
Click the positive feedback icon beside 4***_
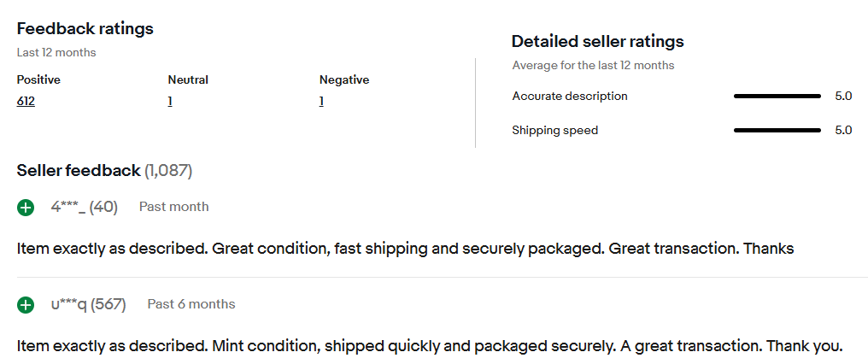[x=26, y=207]
